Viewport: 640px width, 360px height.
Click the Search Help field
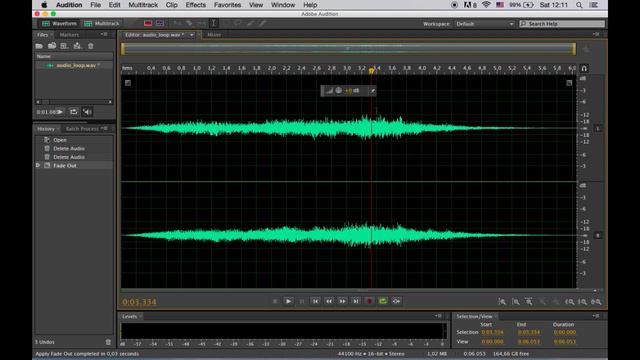tap(562, 24)
